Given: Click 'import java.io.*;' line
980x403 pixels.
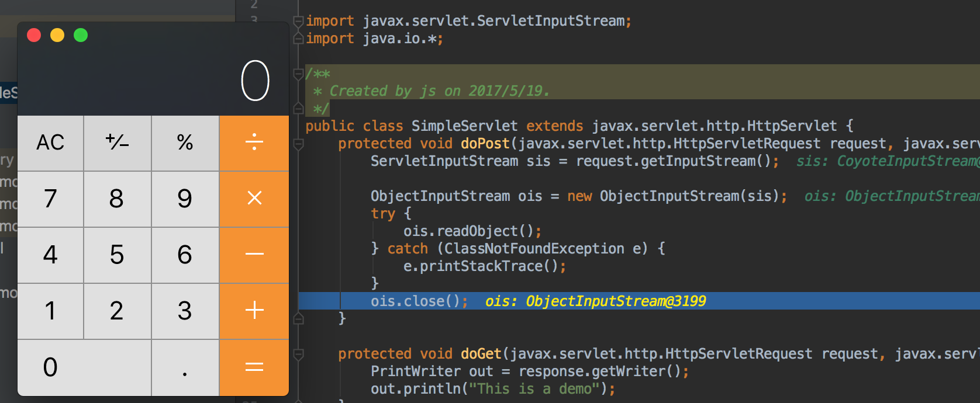Looking at the screenshot, I should (x=375, y=39).
